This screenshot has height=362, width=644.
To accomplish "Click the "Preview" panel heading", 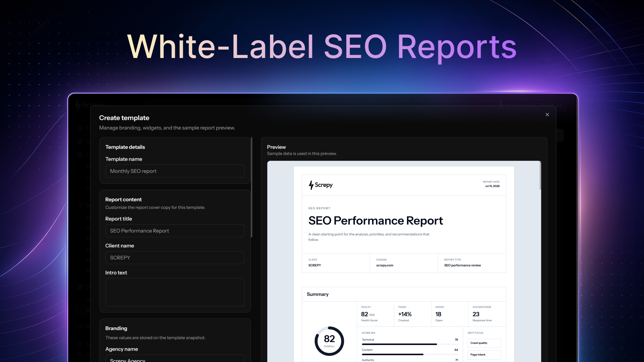I will tap(276, 147).
